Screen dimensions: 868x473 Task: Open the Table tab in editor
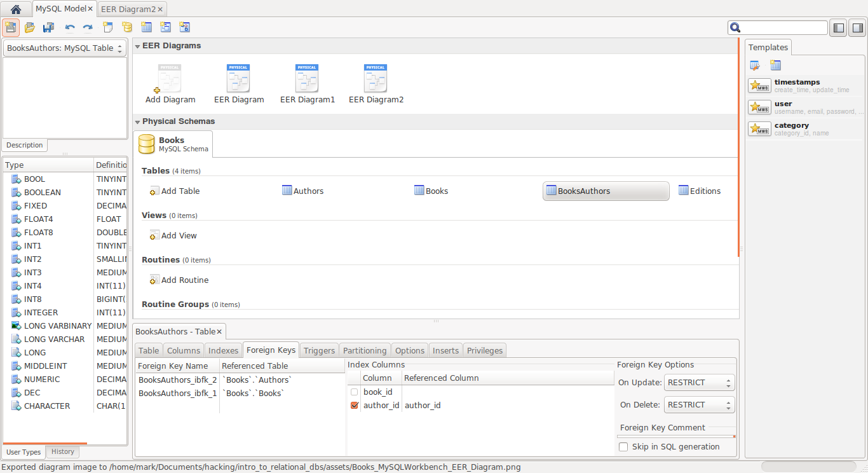pyautogui.click(x=149, y=350)
